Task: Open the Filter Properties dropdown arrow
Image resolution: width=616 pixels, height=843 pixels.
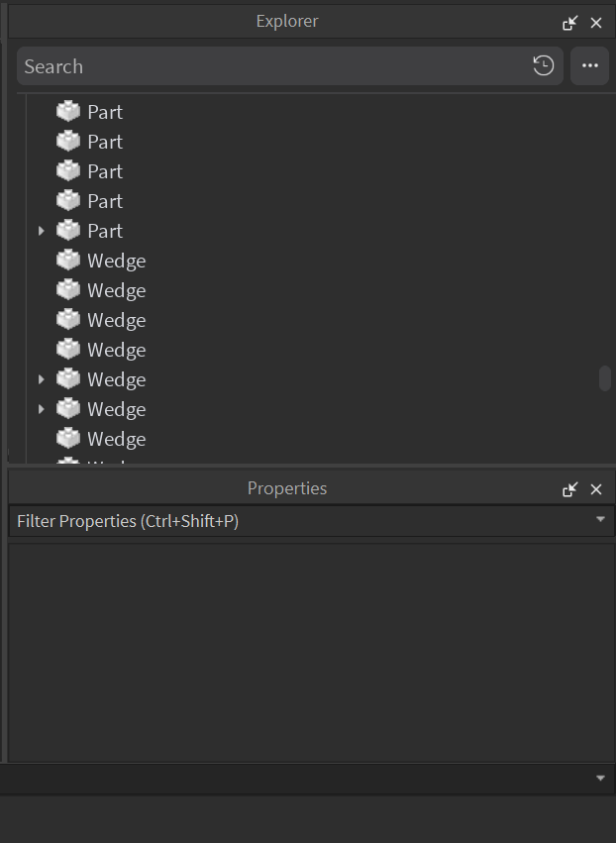Action: click(600, 520)
